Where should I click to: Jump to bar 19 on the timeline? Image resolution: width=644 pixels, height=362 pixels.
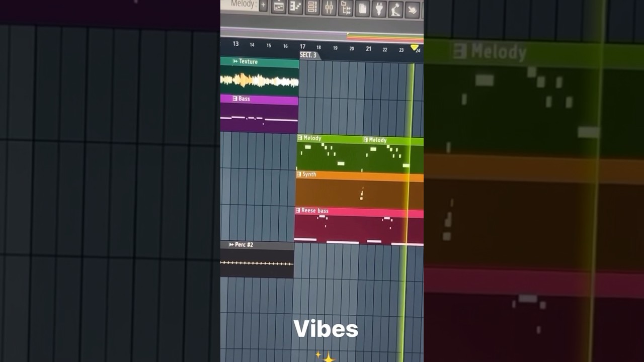point(335,48)
